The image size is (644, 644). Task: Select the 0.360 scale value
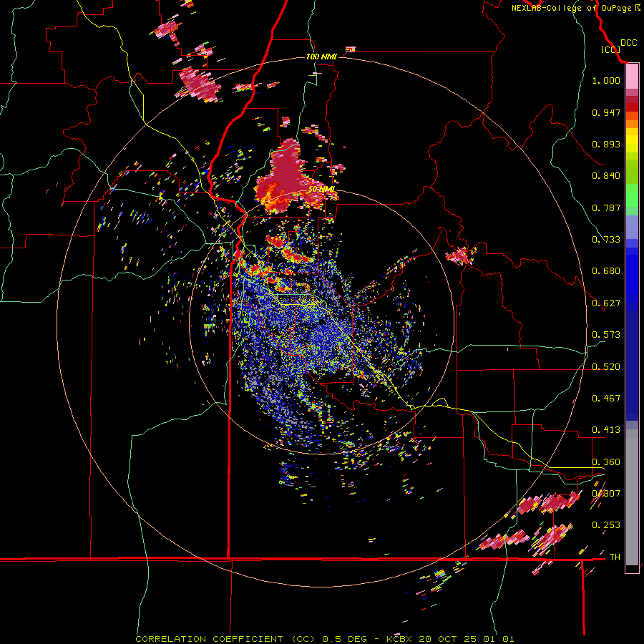[606, 462]
